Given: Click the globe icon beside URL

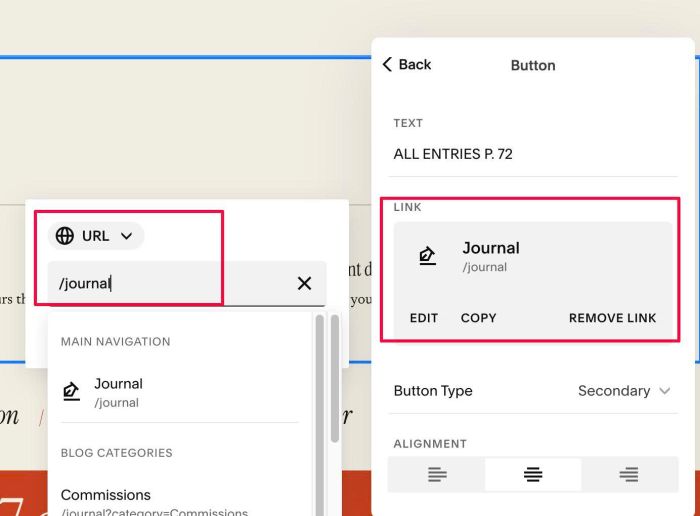Looking at the screenshot, I should click(x=65, y=236).
